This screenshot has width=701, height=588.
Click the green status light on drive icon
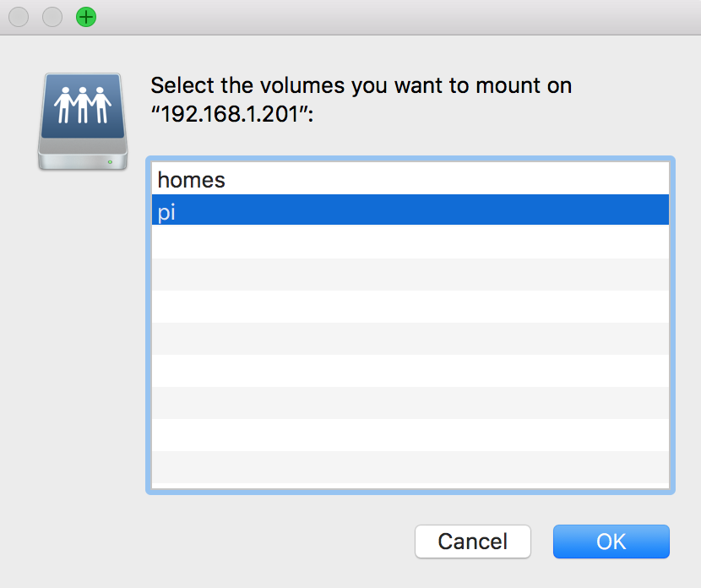(x=110, y=161)
